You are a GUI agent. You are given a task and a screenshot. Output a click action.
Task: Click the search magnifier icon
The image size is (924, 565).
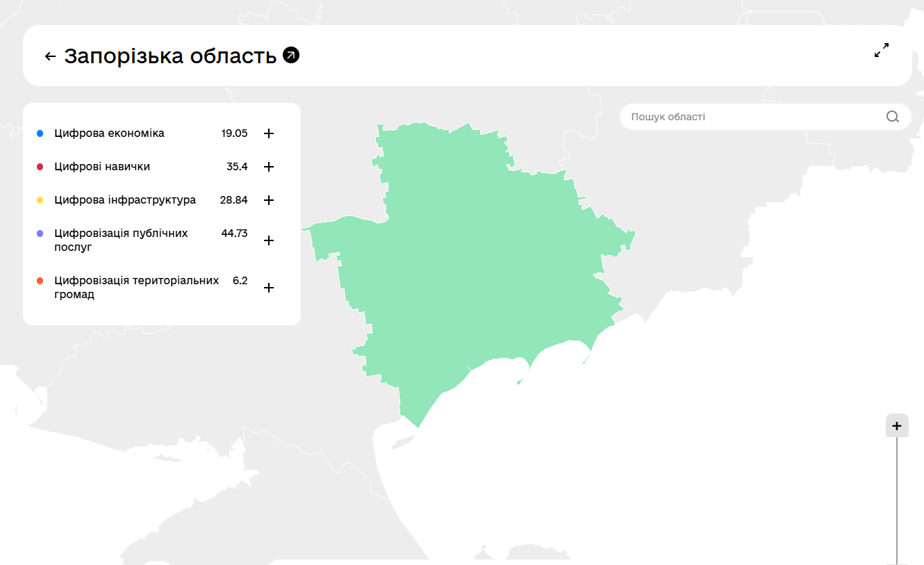coord(893,117)
